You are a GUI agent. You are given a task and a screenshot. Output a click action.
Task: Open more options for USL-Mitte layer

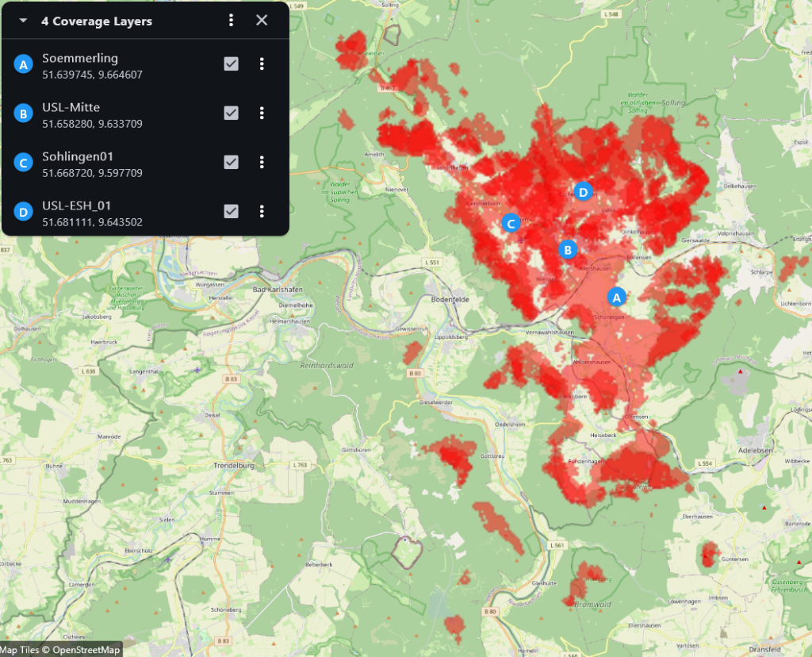tap(262, 113)
